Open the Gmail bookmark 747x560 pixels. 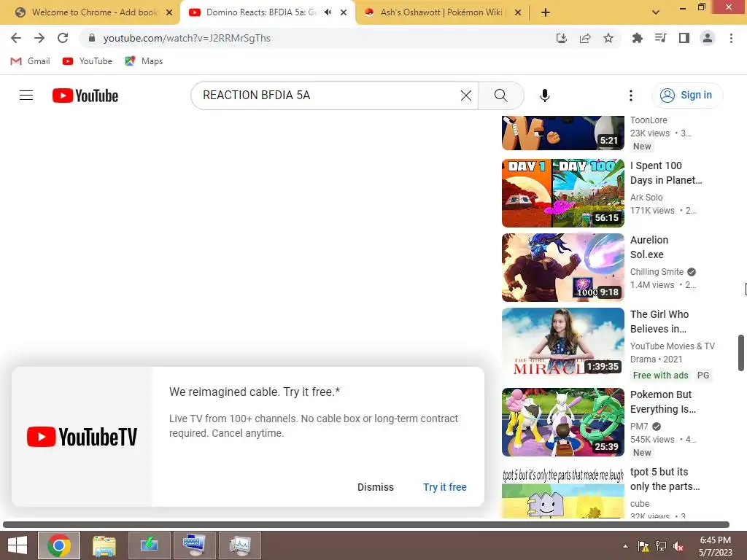click(30, 61)
